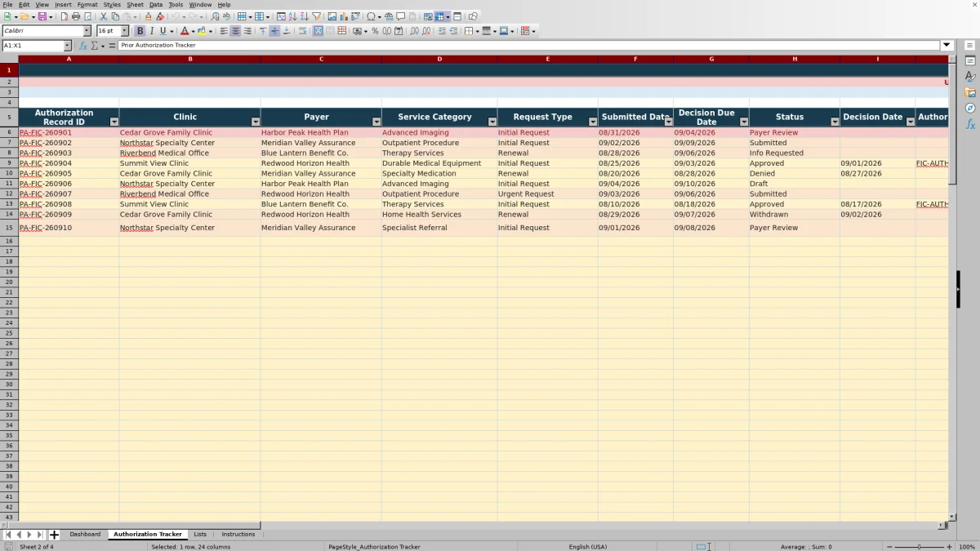
Task: Click the Format as Percent icon
Action: (x=375, y=31)
